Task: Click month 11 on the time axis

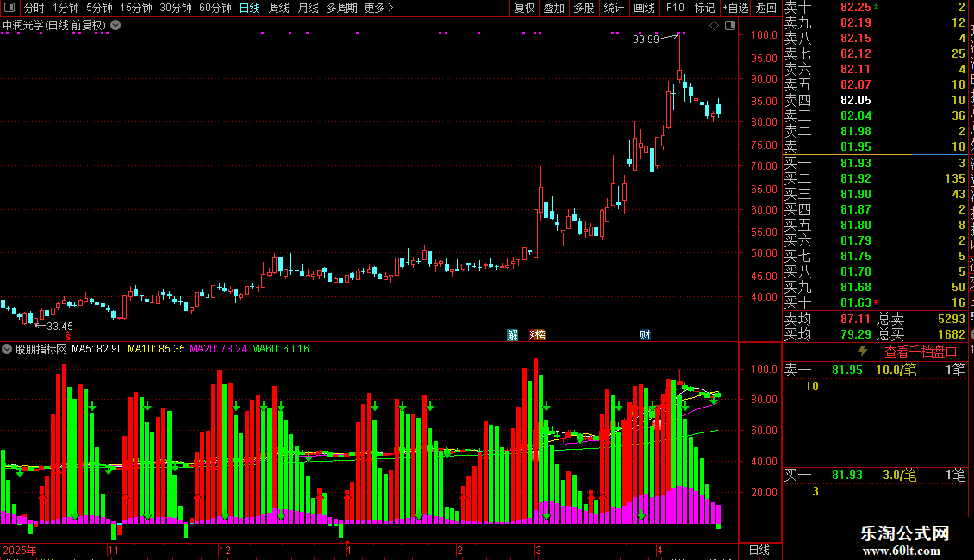Action: [113, 550]
